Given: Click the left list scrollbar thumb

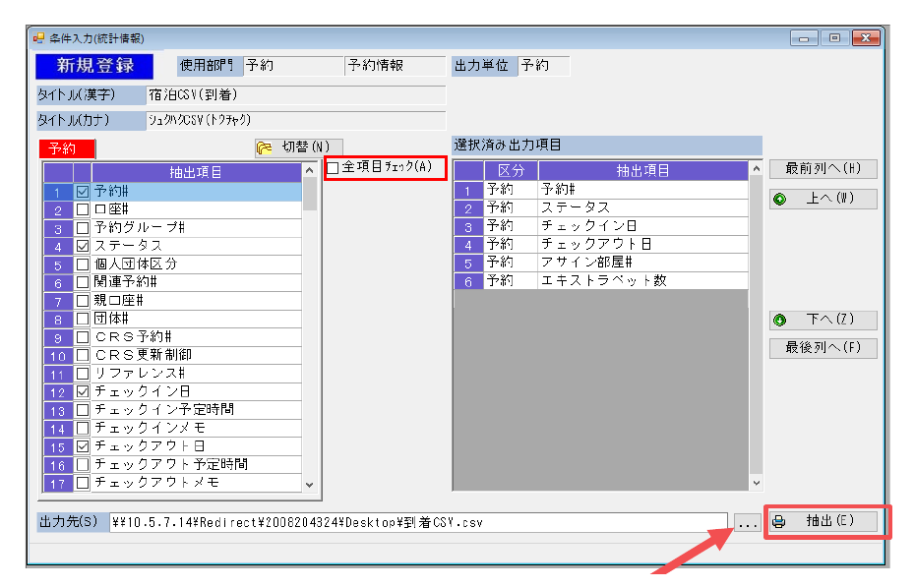Looking at the screenshot, I should (x=310, y=194).
